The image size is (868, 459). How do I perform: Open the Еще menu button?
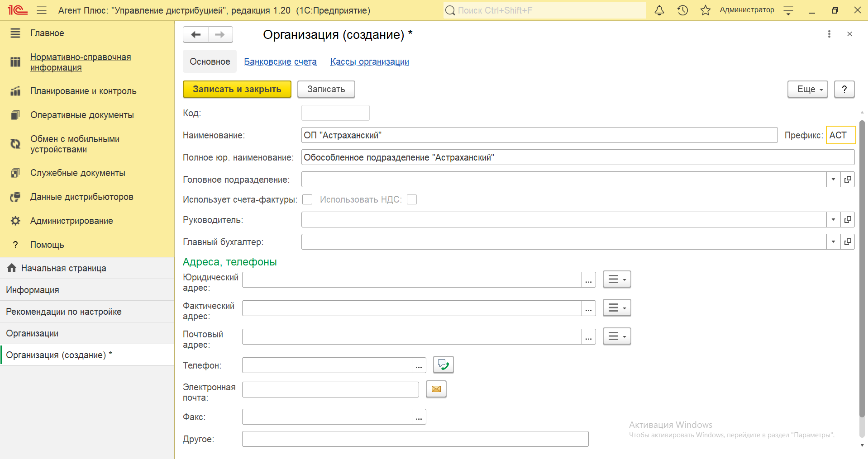tap(808, 89)
